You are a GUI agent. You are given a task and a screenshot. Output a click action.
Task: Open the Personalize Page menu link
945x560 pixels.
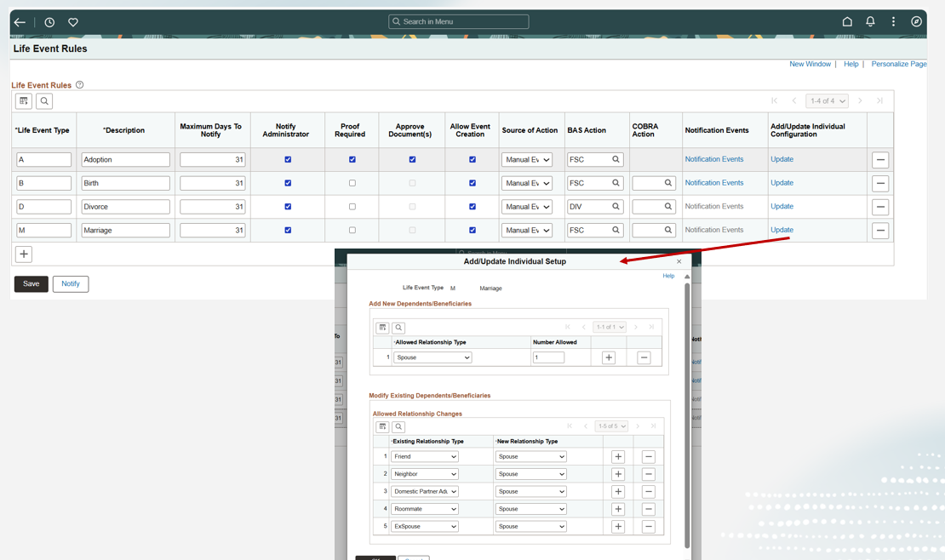898,64
